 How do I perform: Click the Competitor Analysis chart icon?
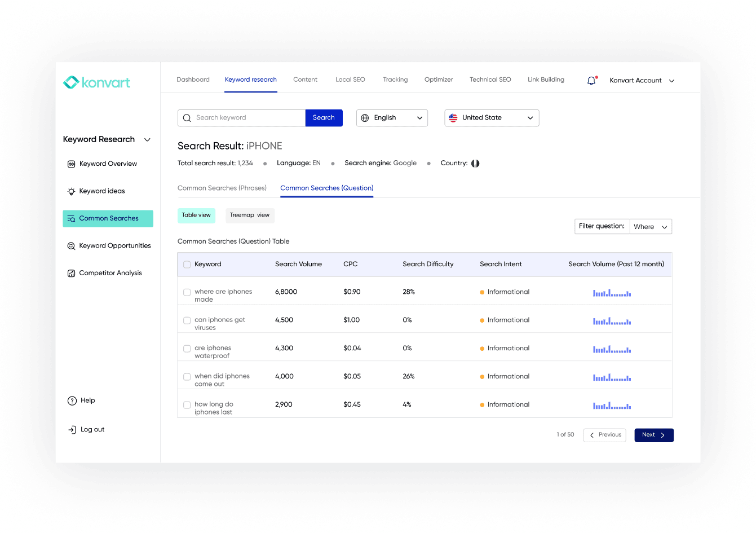click(x=71, y=274)
